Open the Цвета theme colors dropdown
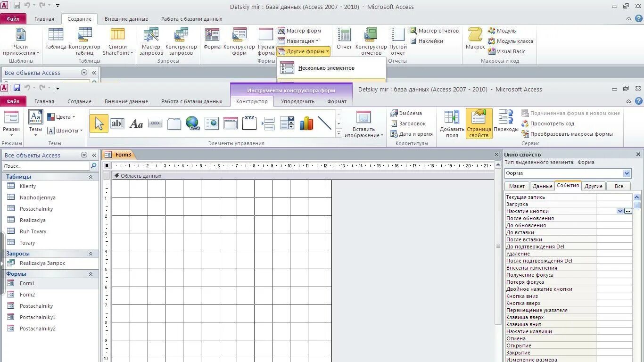 (x=61, y=117)
